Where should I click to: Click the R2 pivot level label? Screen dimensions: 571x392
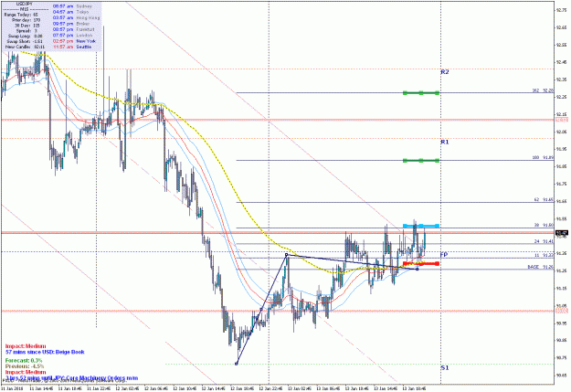tap(445, 72)
